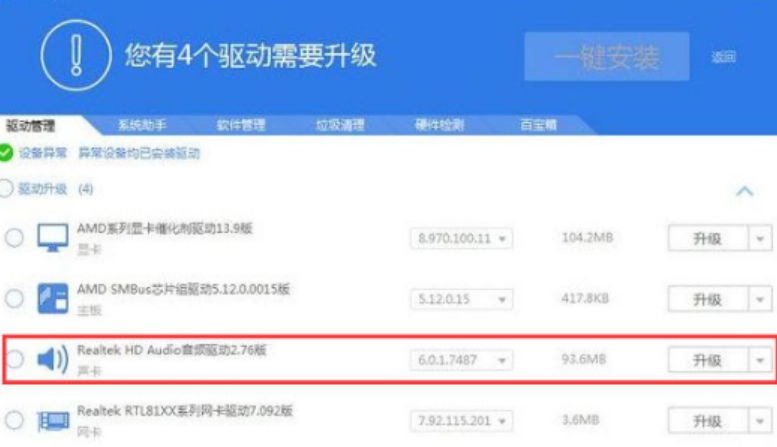Image resolution: width=777 pixels, height=447 pixels.
Task: Click the Realtek HD Audio speaker icon
Action: click(51, 360)
